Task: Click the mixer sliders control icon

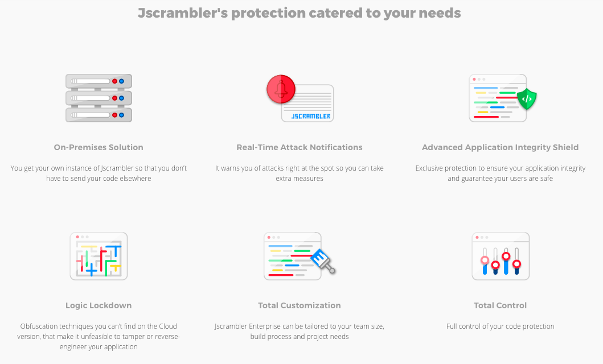Action: [x=501, y=256]
